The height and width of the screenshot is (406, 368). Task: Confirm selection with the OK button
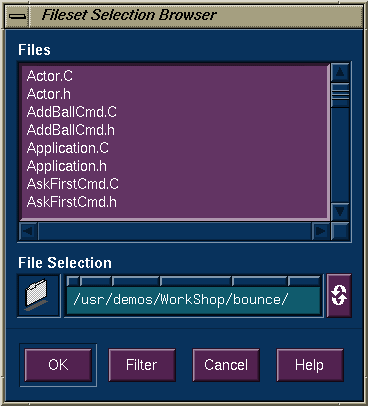point(58,365)
